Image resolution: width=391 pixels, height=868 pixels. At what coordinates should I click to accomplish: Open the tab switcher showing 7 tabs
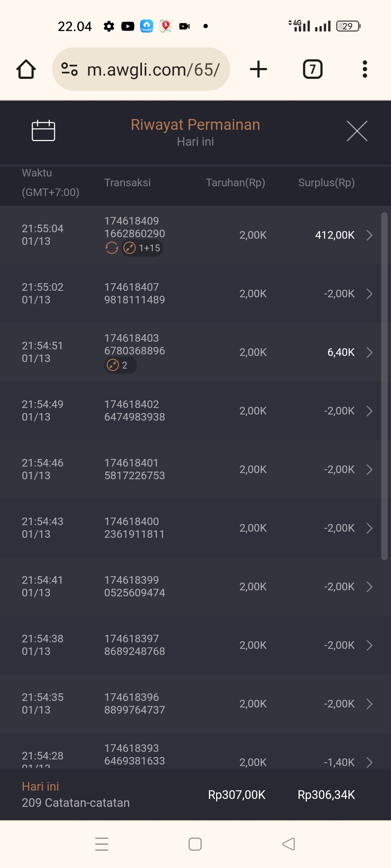coord(312,69)
